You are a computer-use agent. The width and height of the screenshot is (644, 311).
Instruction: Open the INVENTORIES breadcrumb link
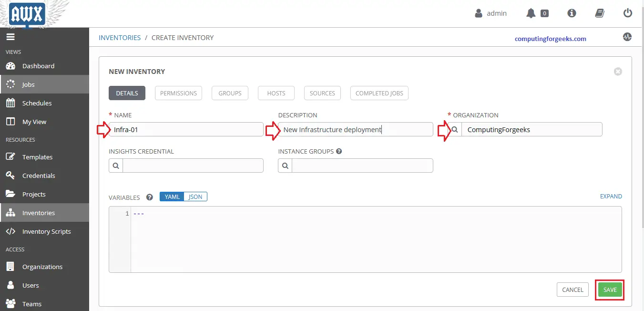pyautogui.click(x=119, y=37)
